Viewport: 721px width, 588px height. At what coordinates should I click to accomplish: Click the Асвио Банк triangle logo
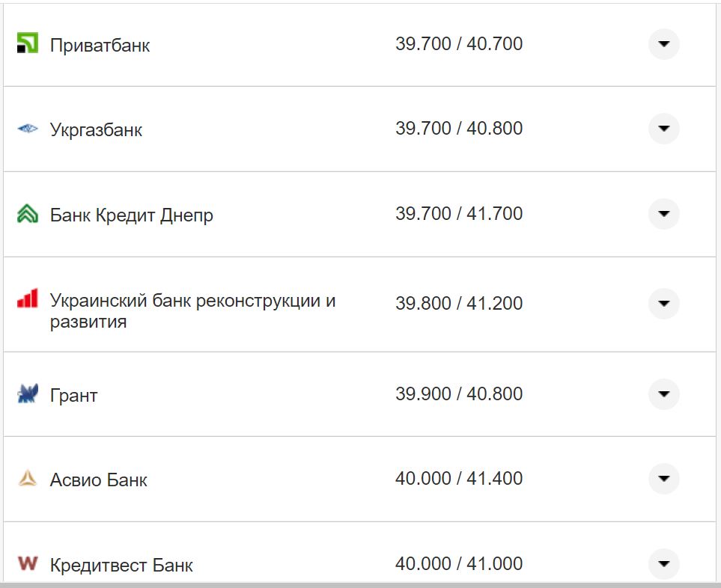point(28,478)
